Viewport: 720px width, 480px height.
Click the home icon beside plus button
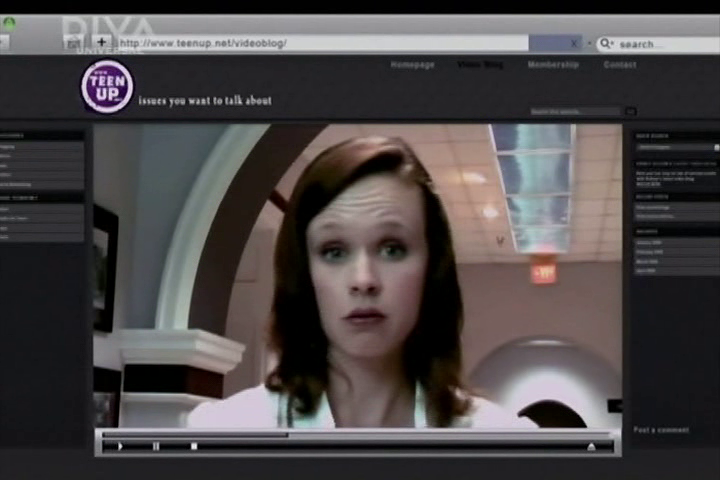pyautogui.click(x=73, y=43)
